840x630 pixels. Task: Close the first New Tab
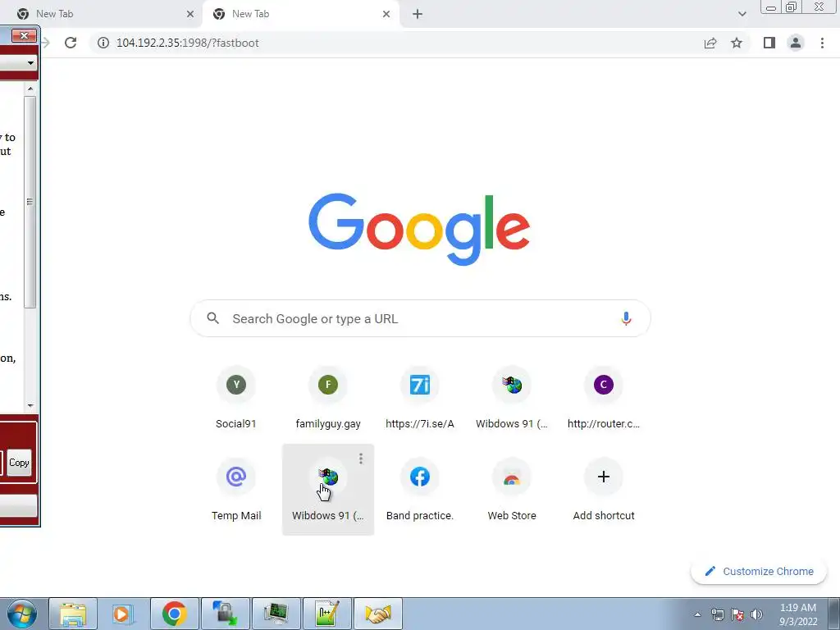tap(189, 14)
